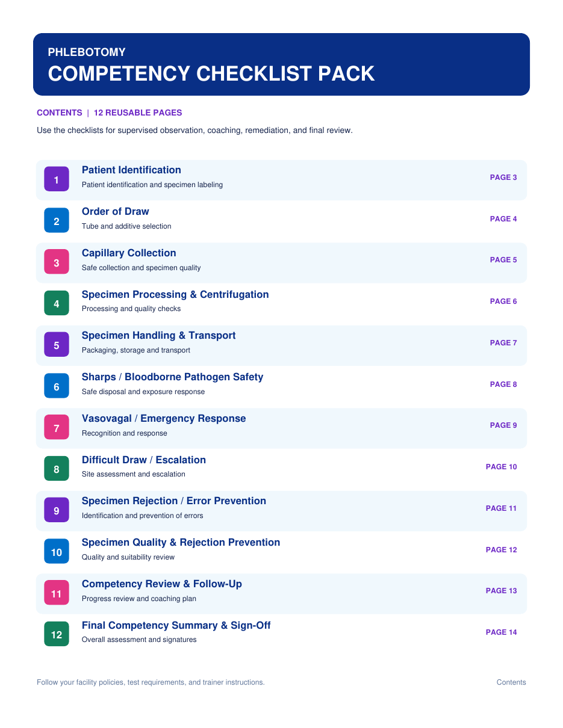Jump to PAGE 10 reference
The image size is (563, 728).
(x=501, y=467)
